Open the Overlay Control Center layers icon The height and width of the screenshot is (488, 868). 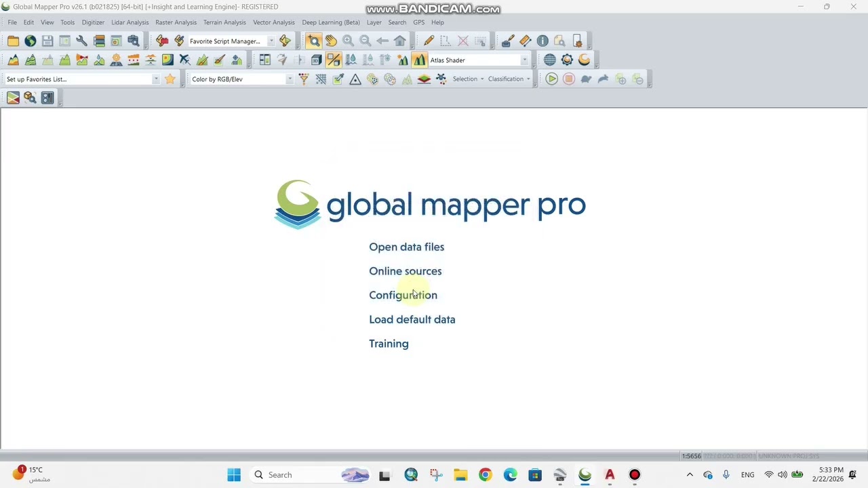[99, 41]
